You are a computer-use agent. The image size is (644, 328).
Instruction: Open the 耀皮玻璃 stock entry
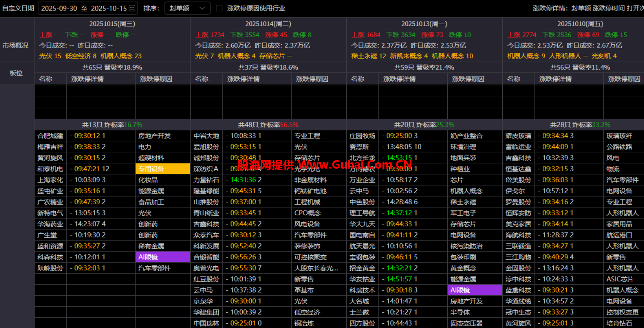point(518,136)
